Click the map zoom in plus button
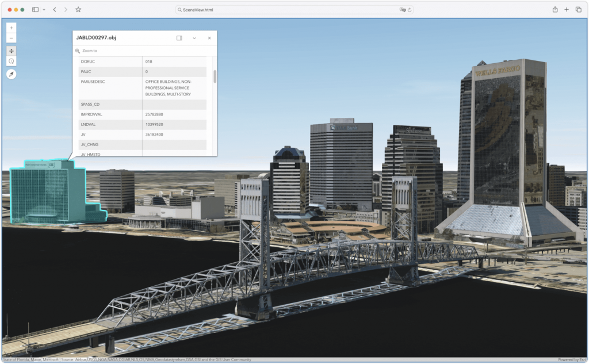589x364 pixels. (12, 28)
